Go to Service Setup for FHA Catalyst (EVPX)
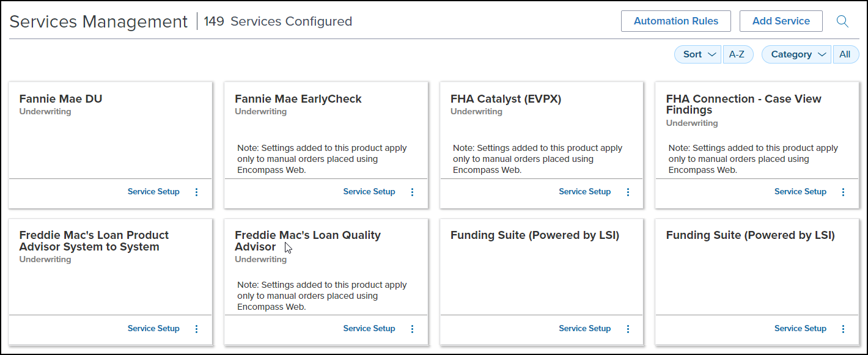The image size is (868, 355). [584, 192]
